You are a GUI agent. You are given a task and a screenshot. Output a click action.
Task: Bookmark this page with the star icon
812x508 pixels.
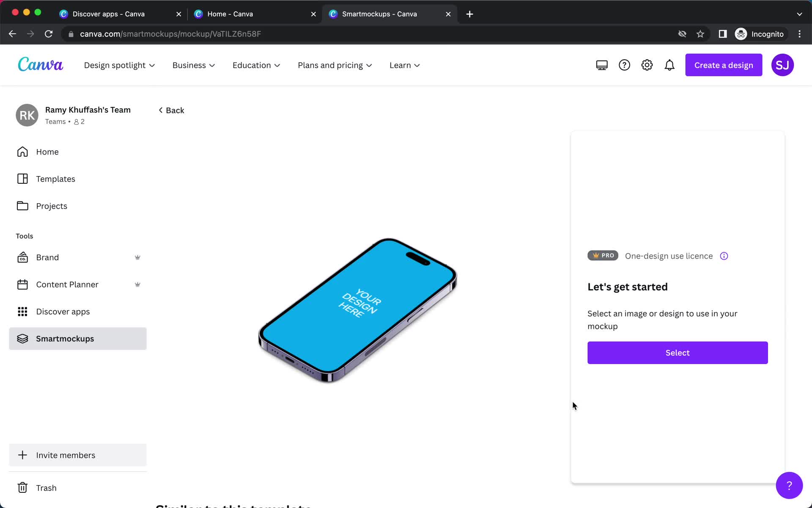[x=700, y=34]
